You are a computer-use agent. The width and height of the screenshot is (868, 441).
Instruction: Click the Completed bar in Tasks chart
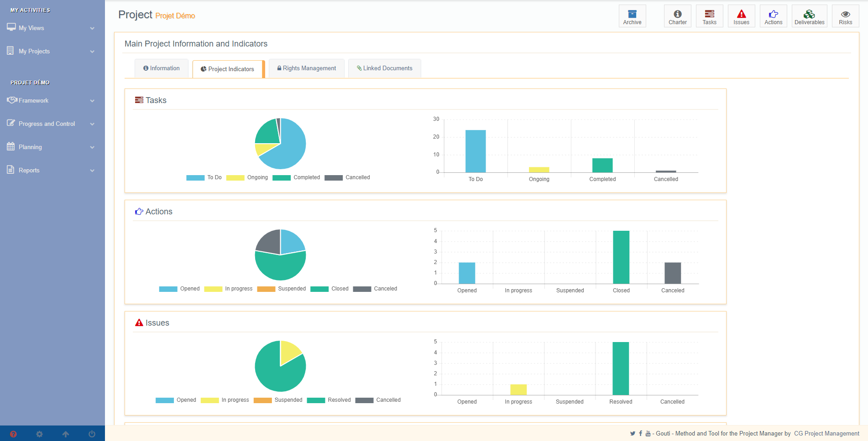(602, 165)
